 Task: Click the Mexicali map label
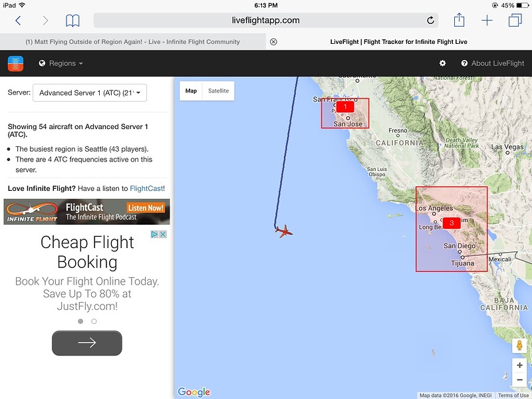click(x=500, y=259)
